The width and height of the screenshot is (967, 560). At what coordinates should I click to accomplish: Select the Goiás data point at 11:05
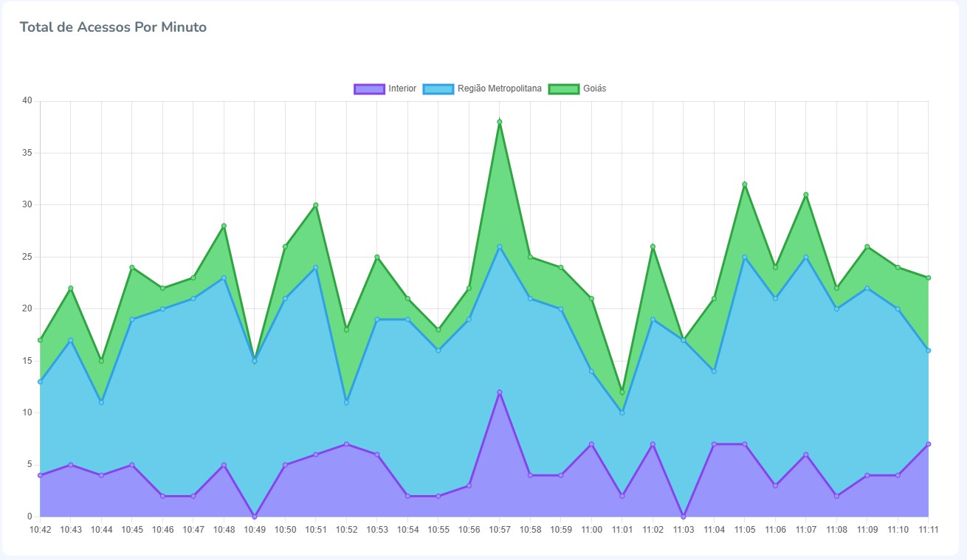745,184
